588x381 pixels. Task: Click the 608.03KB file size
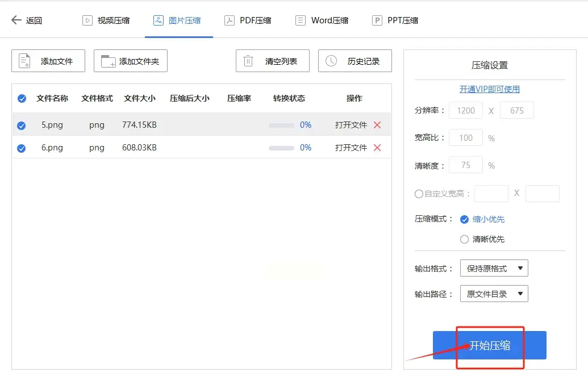coord(139,148)
